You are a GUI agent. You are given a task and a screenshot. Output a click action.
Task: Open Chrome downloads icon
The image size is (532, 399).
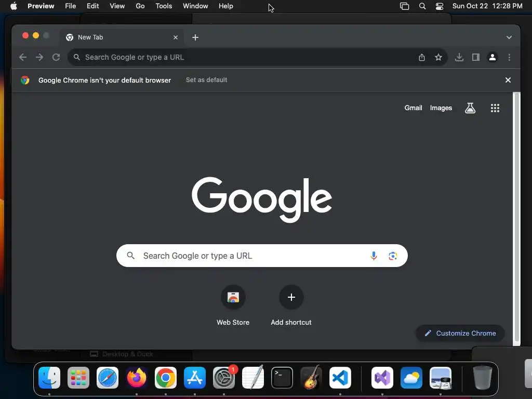[x=459, y=57]
